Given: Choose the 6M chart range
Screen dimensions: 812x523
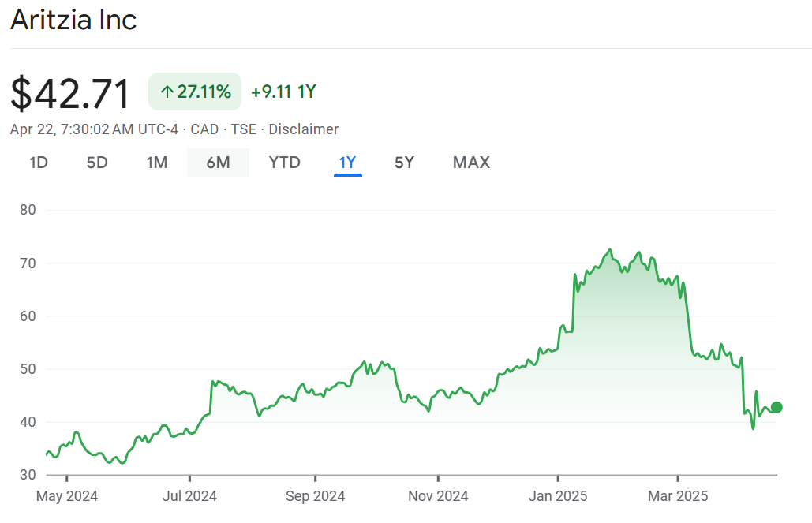Looking at the screenshot, I should click(218, 163).
